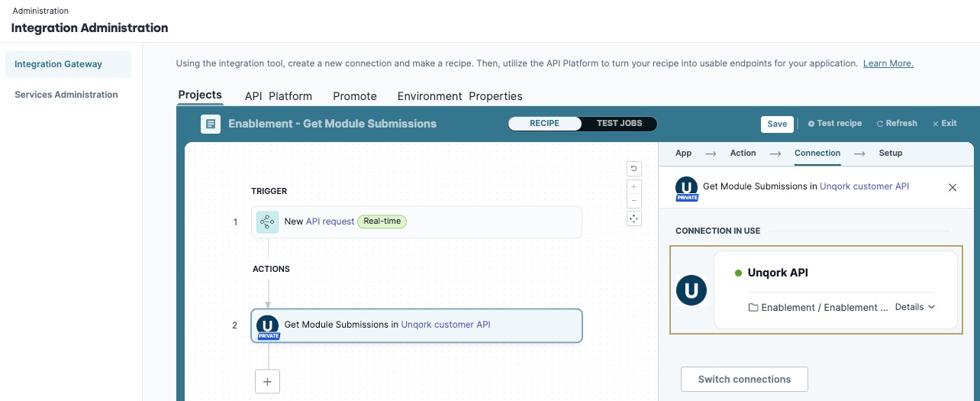The height and width of the screenshot is (401, 980).
Task: Select Integration Gateway in sidebar
Action: [68, 64]
